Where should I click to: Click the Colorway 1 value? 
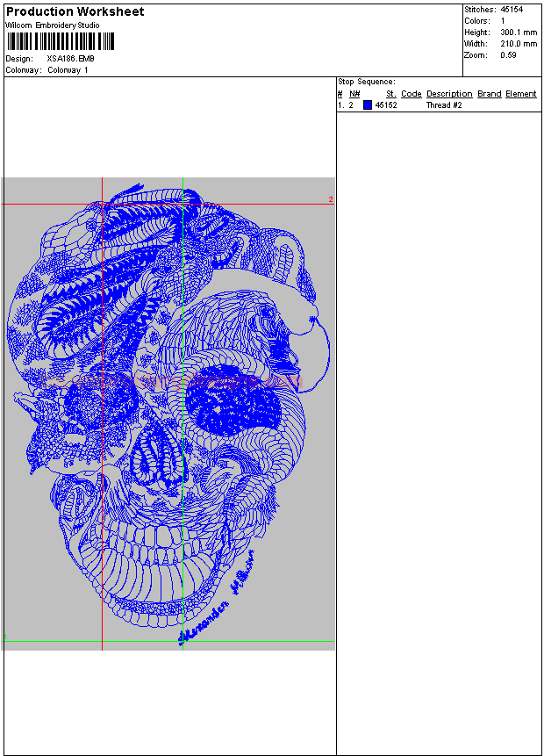(x=68, y=70)
